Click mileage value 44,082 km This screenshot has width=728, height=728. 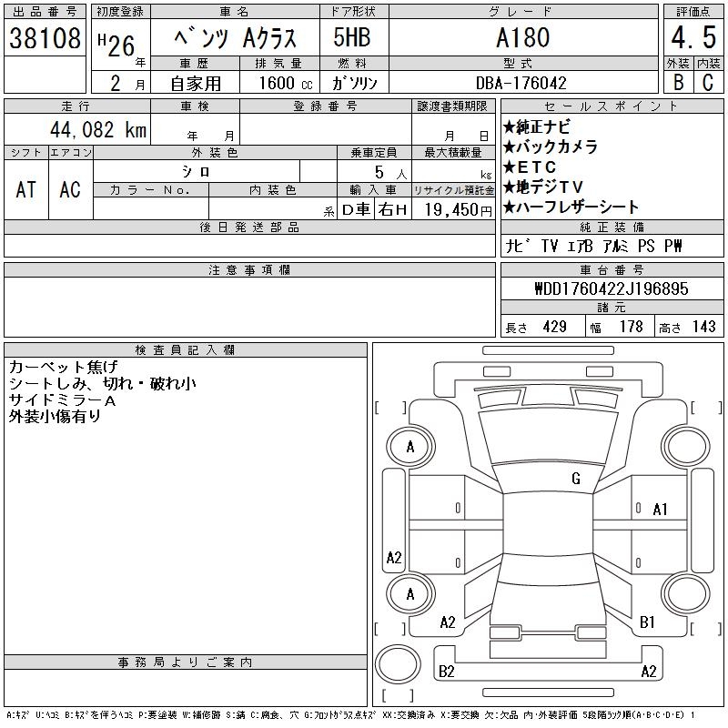pyautogui.click(x=98, y=129)
